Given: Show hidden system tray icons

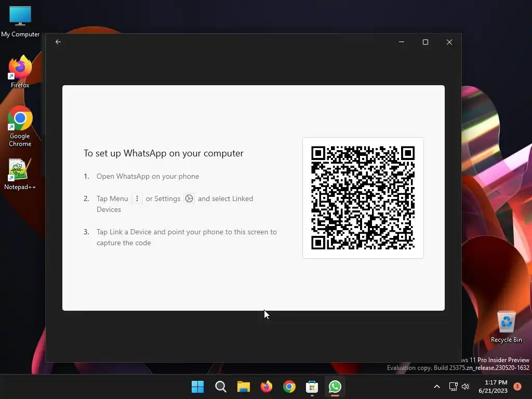Looking at the screenshot, I should (x=437, y=387).
